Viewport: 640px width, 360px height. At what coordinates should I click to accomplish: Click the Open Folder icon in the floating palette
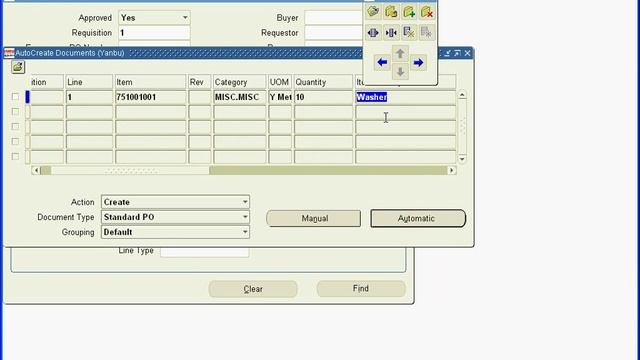coord(373,12)
